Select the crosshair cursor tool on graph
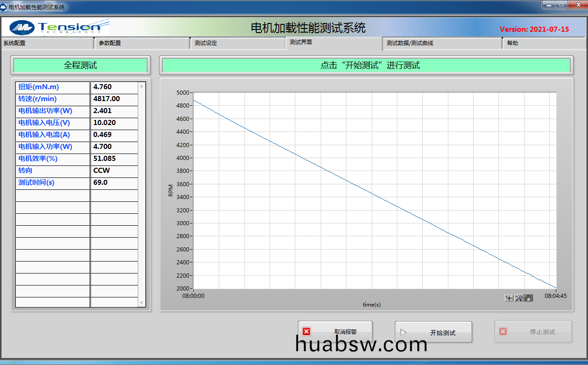The height and width of the screenshot is (365, 588). click(x=509, y=298)
